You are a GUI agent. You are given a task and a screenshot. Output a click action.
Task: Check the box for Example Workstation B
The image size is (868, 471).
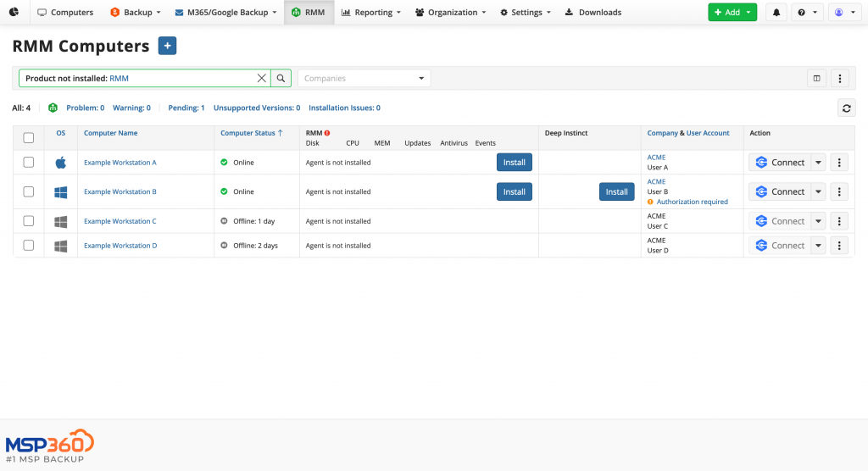pyautogui.click(x=29, y=191)
